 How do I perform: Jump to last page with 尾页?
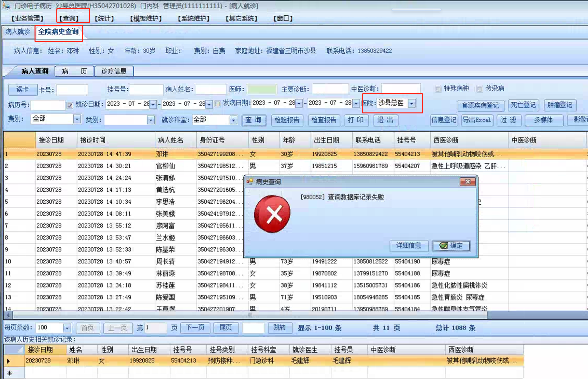(x=226, y=328)
